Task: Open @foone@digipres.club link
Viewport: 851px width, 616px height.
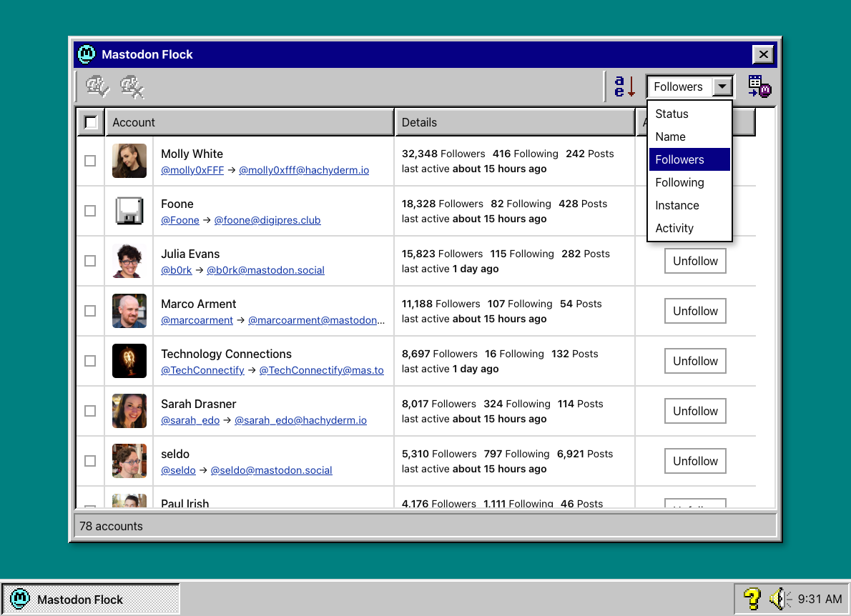Action: (267, 220)
